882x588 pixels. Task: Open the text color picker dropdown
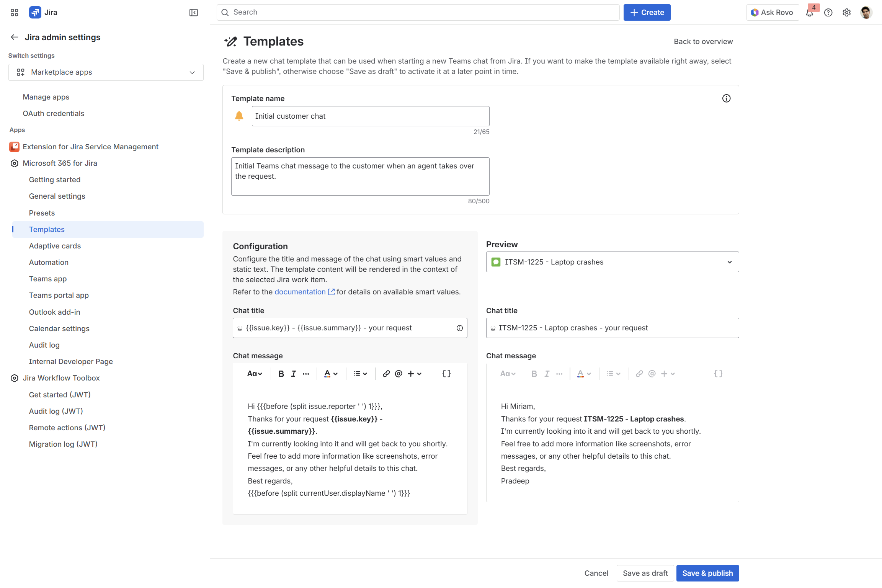[331, 374]
